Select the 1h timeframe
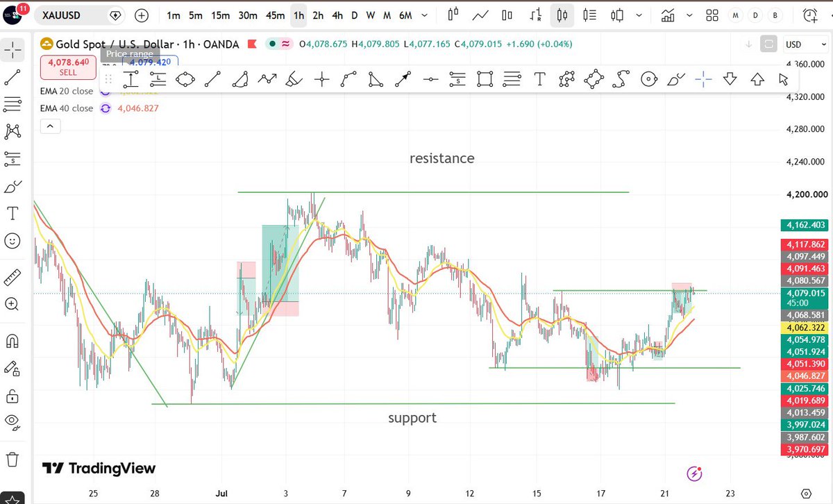 point(299,15)
